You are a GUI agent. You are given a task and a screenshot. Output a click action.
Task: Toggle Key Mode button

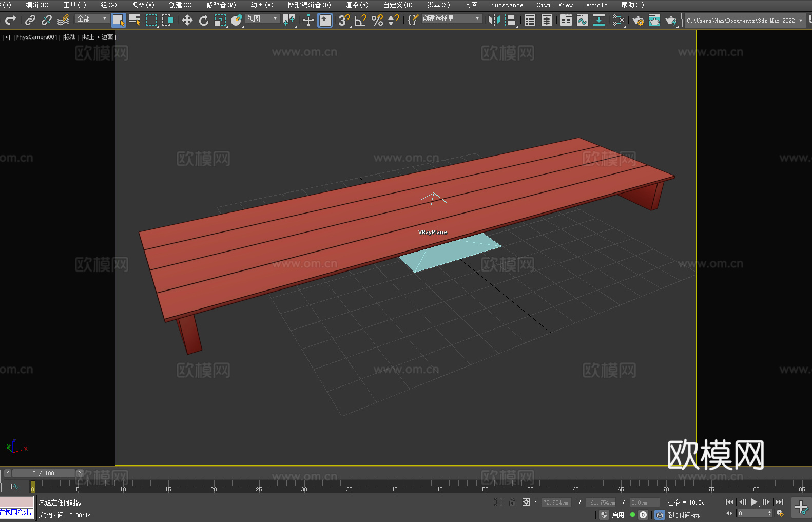point(729,513)
